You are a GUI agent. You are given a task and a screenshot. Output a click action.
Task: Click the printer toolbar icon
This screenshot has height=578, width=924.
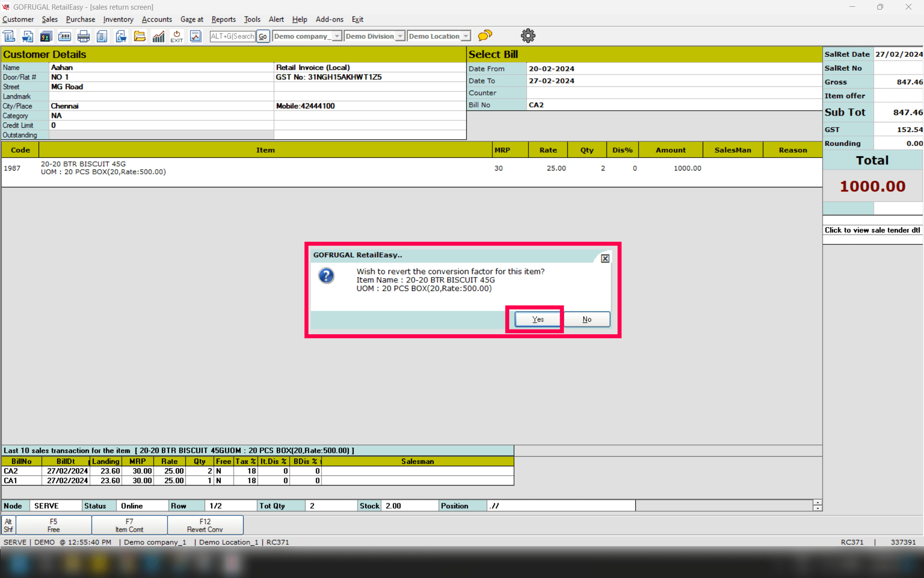[x=83, y=36]
